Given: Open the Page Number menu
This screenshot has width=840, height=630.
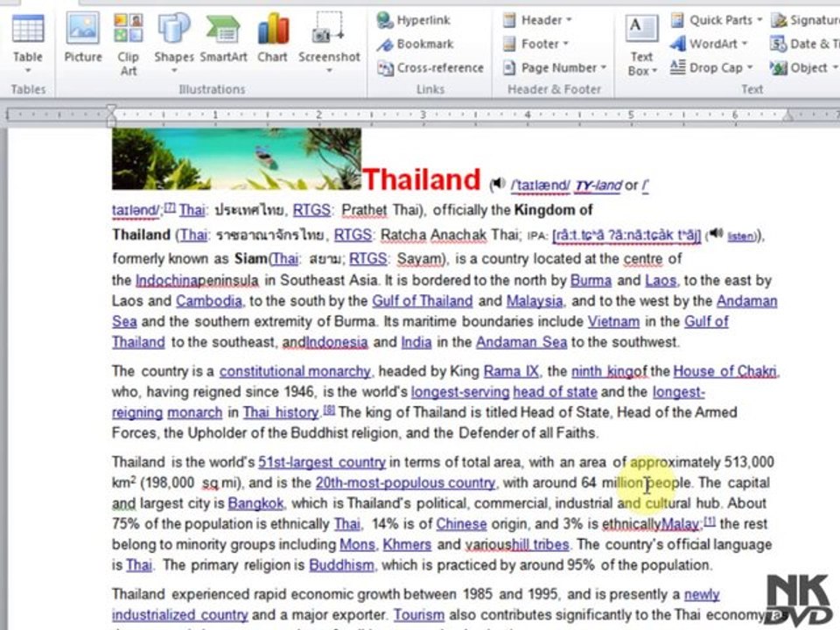Looking at the screenshot, I should 555,68.
